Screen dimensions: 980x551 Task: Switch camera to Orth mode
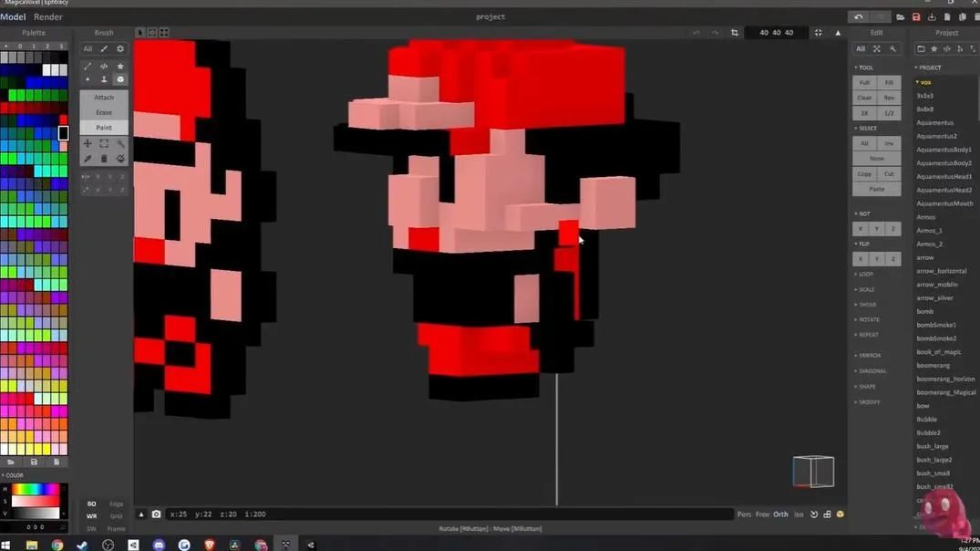point(780,515)
